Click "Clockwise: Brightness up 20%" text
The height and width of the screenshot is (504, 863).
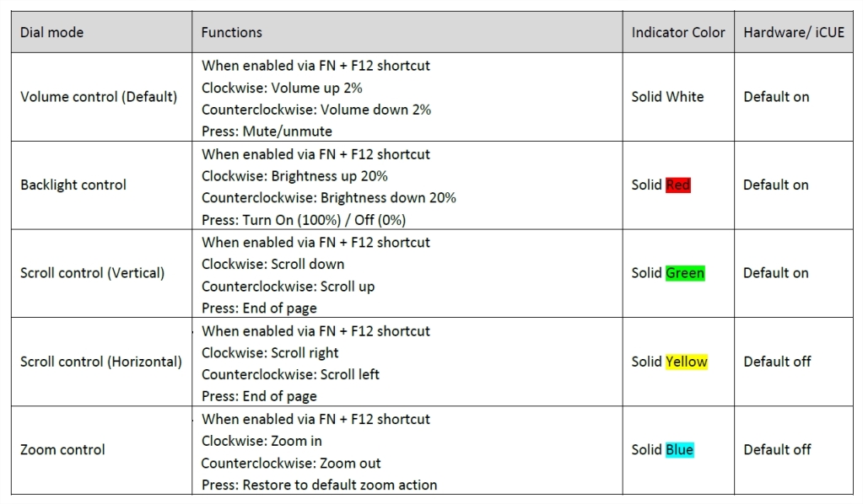[295, 176]
